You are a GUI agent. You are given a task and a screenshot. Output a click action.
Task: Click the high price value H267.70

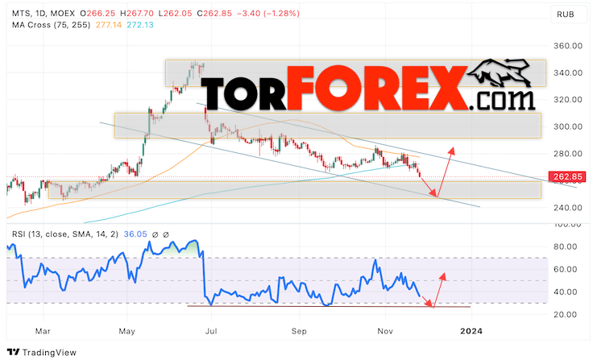[x=137, y=14]
